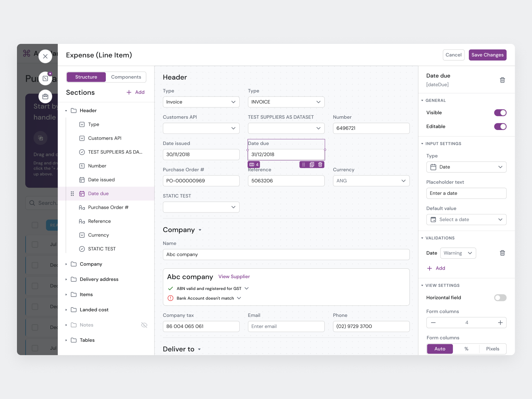
Task: Click the trash icon on the field toolbar
Action: 320,165
